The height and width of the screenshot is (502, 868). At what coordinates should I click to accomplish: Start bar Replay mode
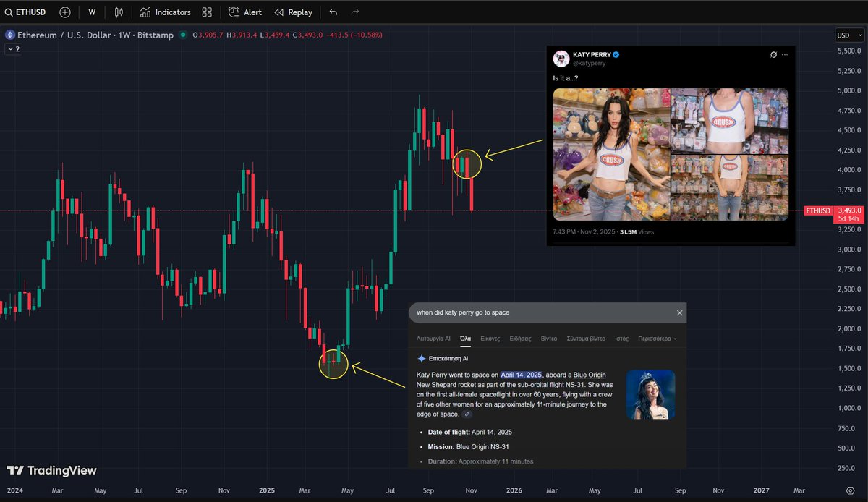(x=294, y=12)
